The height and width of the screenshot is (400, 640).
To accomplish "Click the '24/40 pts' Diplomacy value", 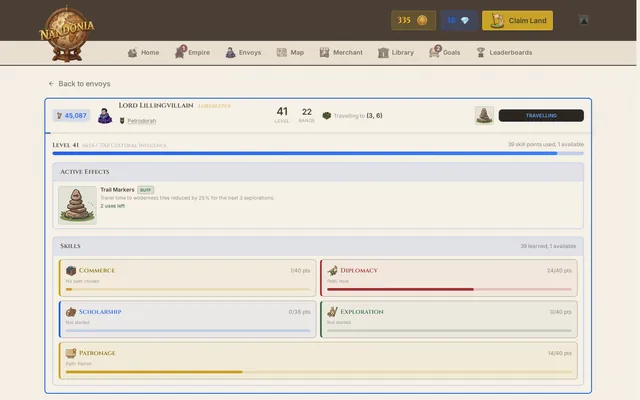I will pyautogui.click(x=559, y=271).
